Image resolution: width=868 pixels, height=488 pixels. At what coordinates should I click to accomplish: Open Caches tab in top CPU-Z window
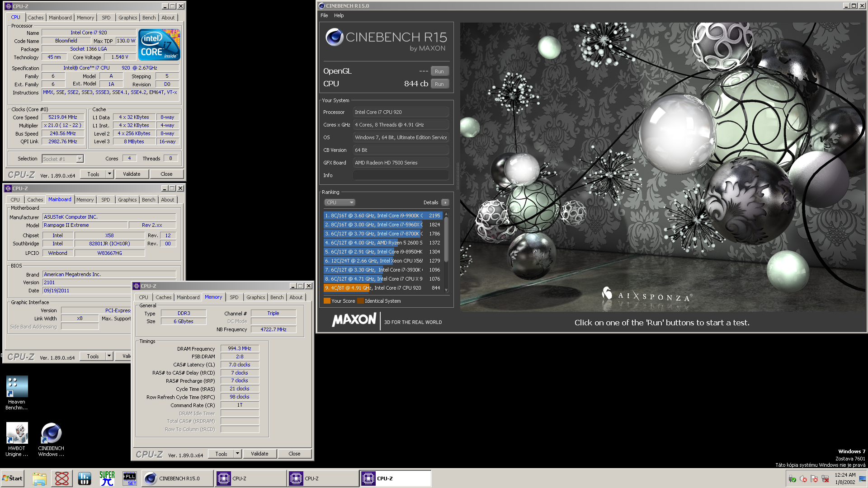pos(36,18)
